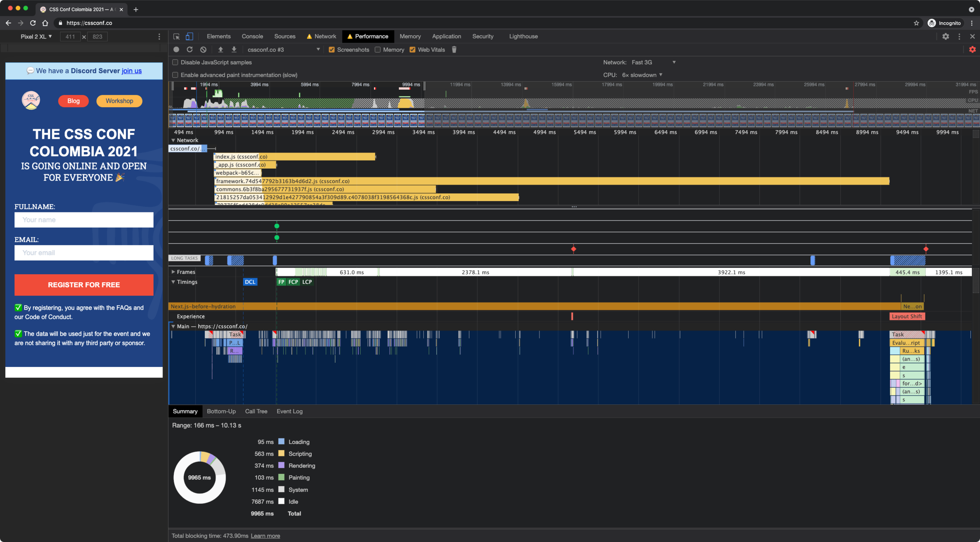Click the load profile upload icon
The width and height of the screenshot is (980, 542).
[x=220, y=49]
